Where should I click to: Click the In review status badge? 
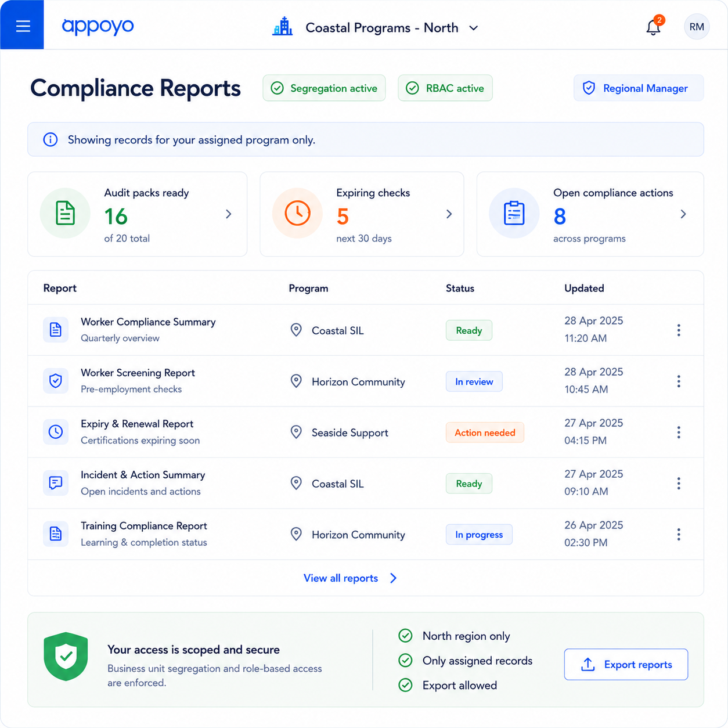(x=474, y=381)
